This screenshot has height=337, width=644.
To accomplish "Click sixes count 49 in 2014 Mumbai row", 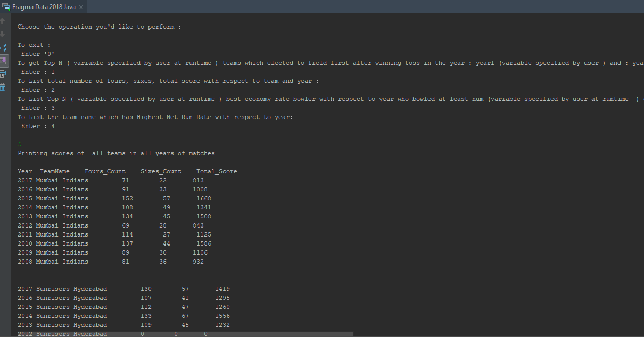I will (x=167, y=207).
